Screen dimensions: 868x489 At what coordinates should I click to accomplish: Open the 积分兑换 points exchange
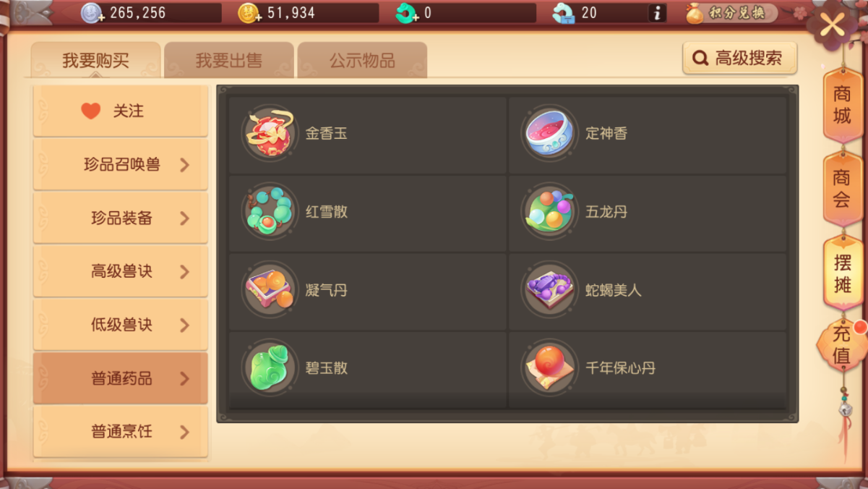pos(731,13)
